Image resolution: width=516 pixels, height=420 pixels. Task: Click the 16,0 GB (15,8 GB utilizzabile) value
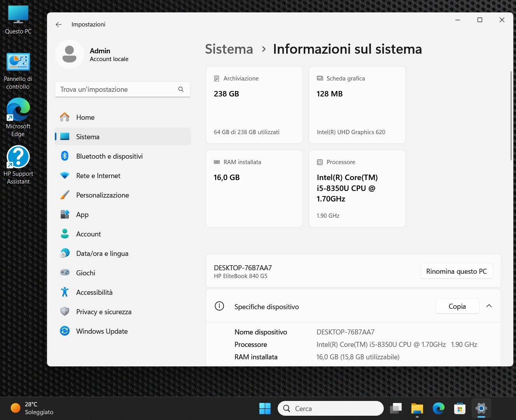(x=358, y=357)
